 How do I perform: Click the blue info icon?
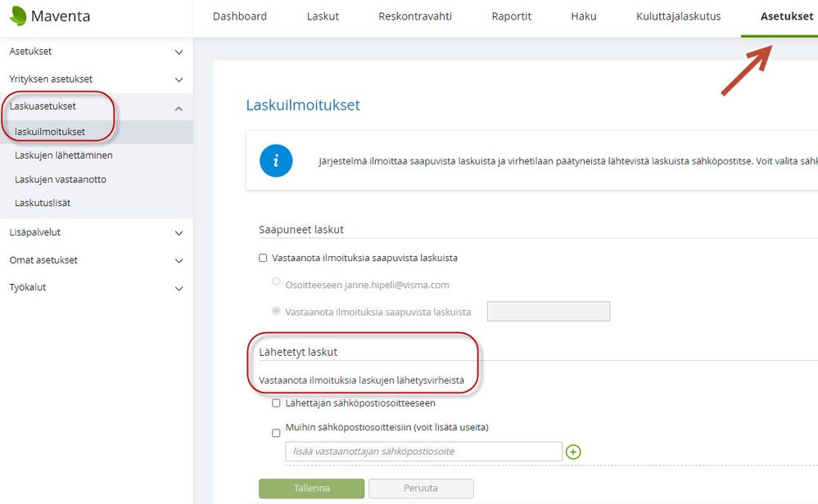point(276,161)
